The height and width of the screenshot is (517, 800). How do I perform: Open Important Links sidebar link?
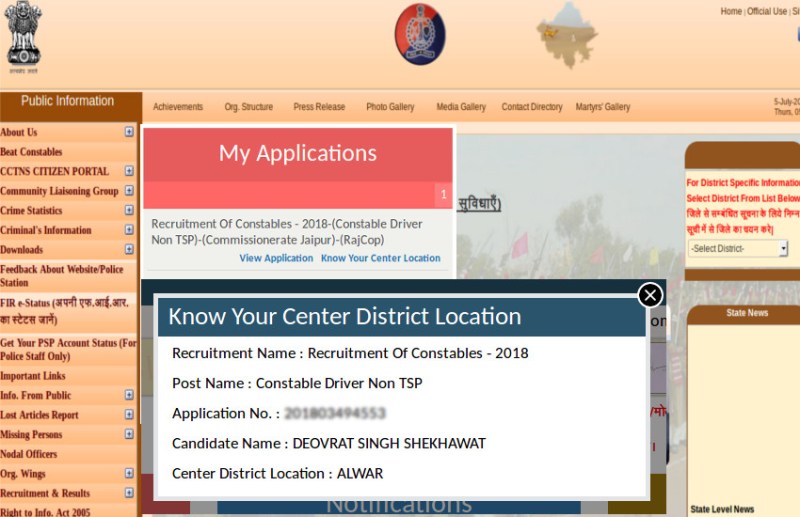tap(33, 376)
